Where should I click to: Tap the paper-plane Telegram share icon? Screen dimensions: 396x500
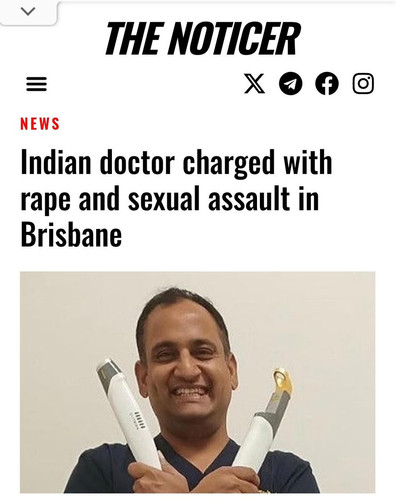point(290,83)
